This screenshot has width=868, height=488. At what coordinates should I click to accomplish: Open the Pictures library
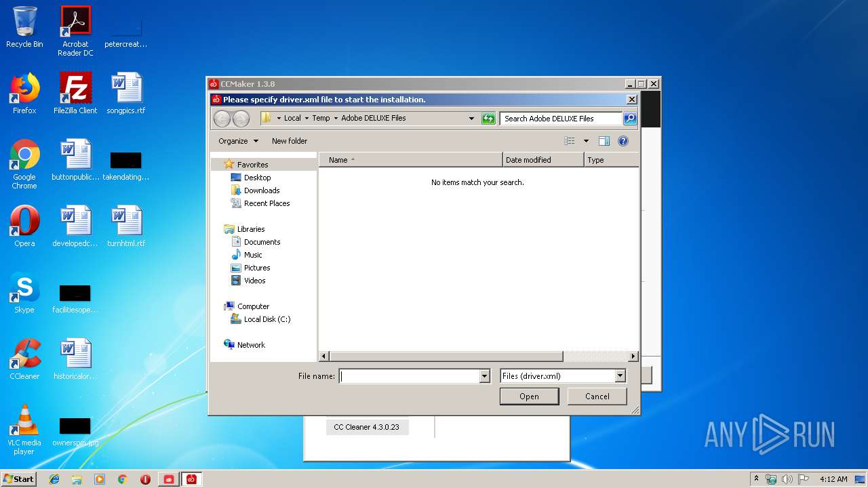257,268
